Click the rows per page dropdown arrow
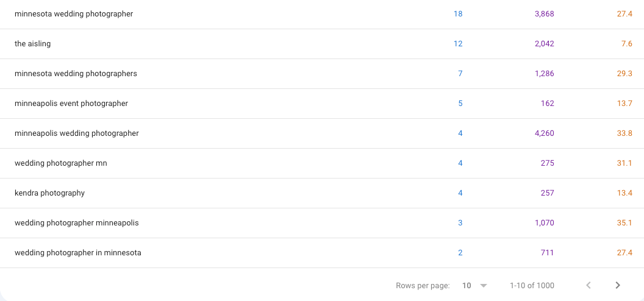The image size is (644, 301). click(484, 285)
